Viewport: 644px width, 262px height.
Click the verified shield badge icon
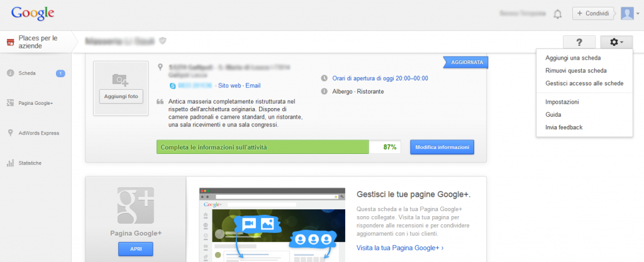(163, 41)
